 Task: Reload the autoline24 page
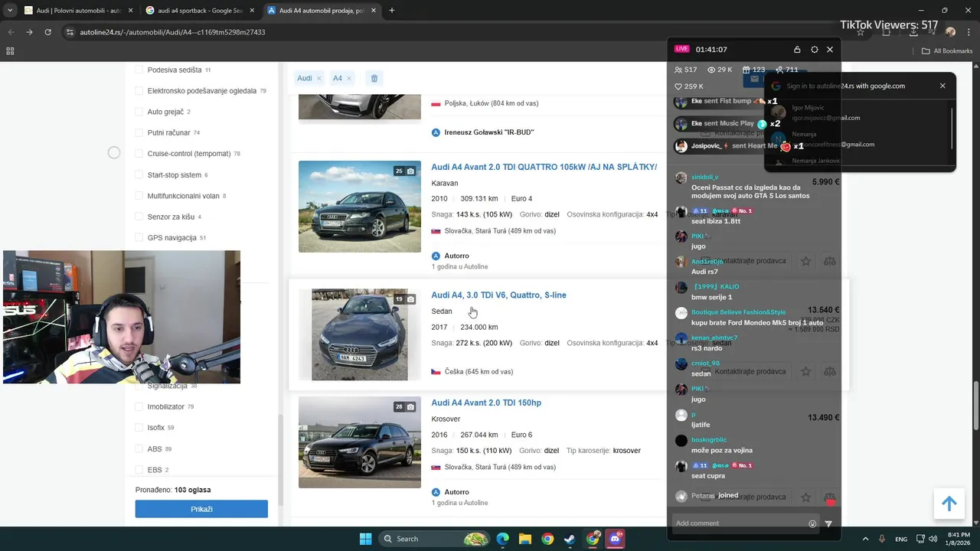[47, 32]
